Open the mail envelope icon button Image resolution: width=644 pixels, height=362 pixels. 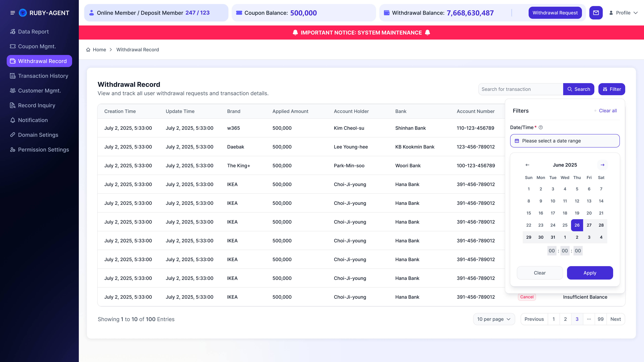tap(596, 13)
